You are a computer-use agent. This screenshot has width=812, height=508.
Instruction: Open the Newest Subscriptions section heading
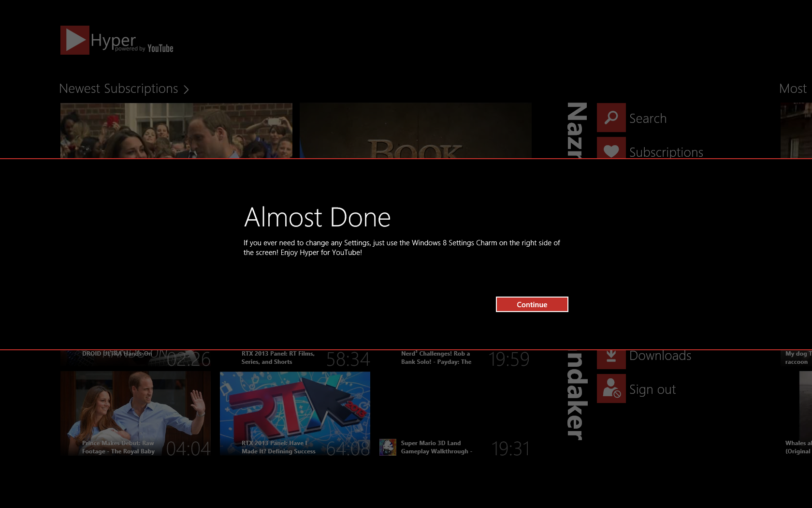[118, 89]
